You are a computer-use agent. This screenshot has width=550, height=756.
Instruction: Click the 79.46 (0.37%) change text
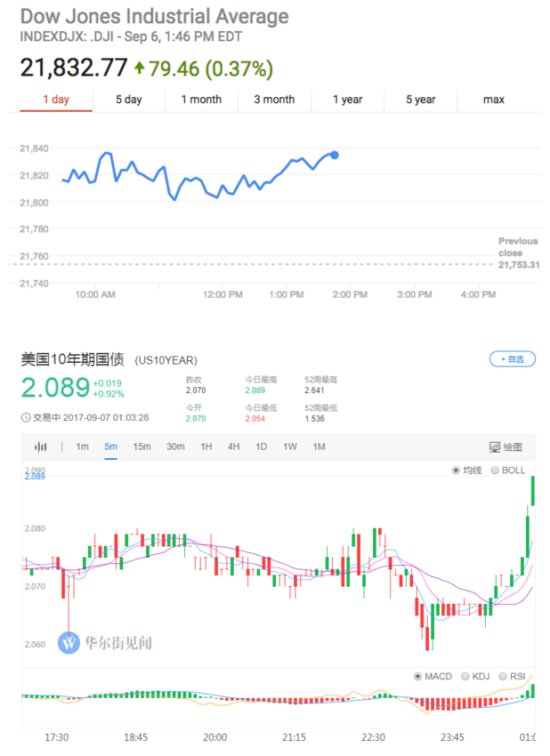(x=210, y=68)
